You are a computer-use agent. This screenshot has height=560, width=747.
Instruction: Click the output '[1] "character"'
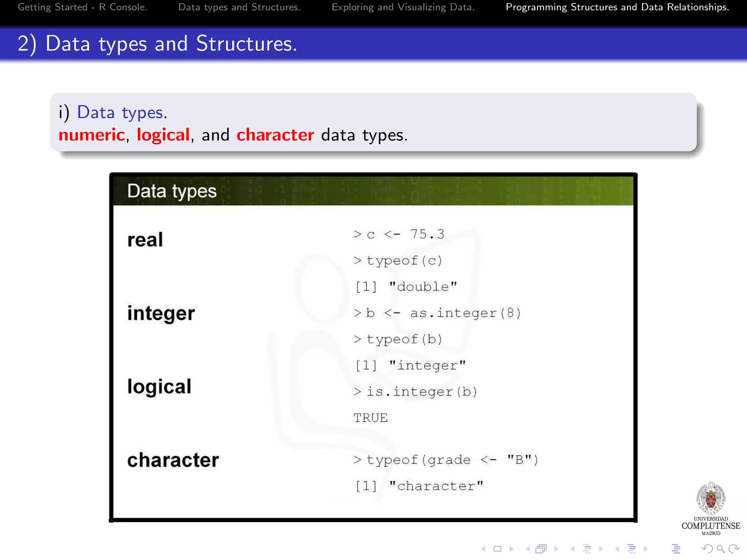click(419, 486)
